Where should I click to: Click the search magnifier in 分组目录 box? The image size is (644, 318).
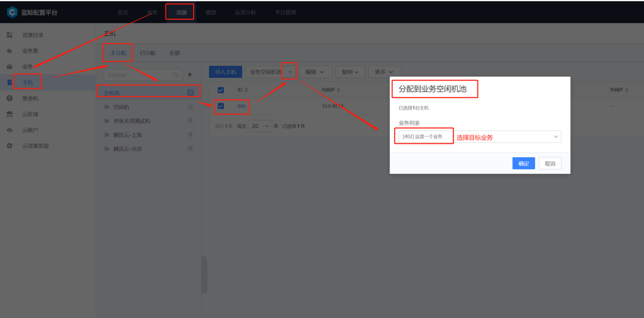[x=175, y=75]
